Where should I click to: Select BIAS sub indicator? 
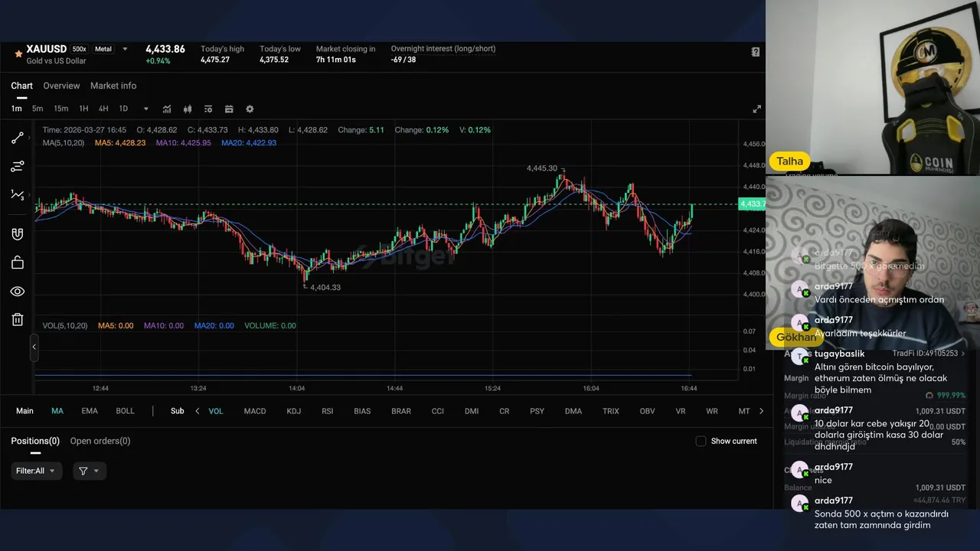pyautogui.click(x=362, y=411)
